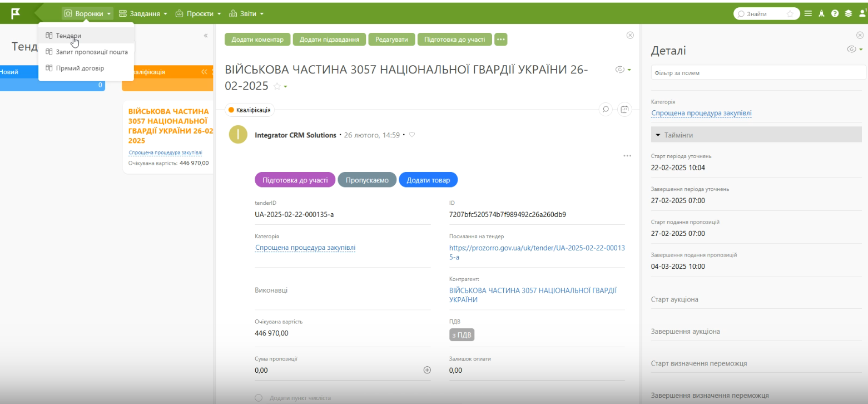Select Запит пропозиції пошта from menu
The height and width of the screenshot is (404, 868).
(91, 52)
